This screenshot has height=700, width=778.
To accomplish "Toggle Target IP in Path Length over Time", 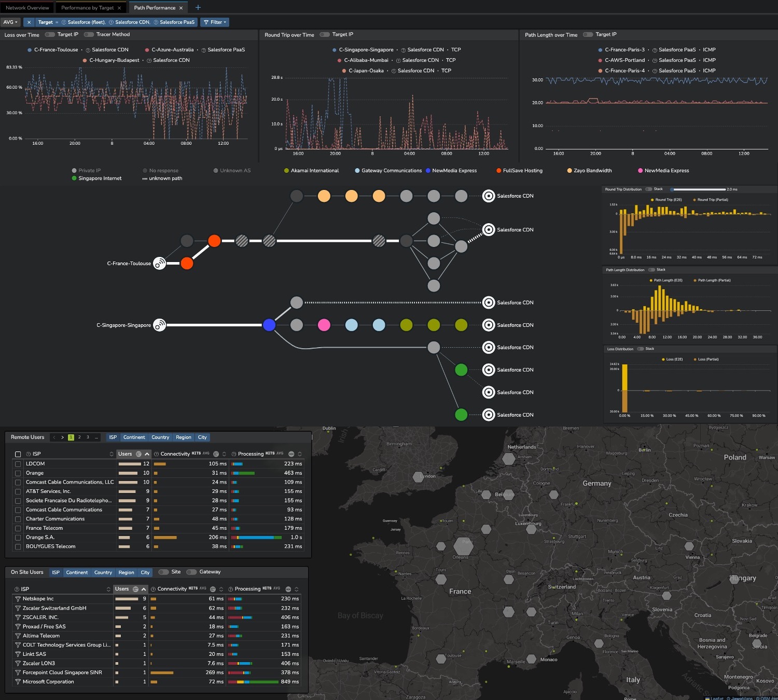I will pos(588,35).
